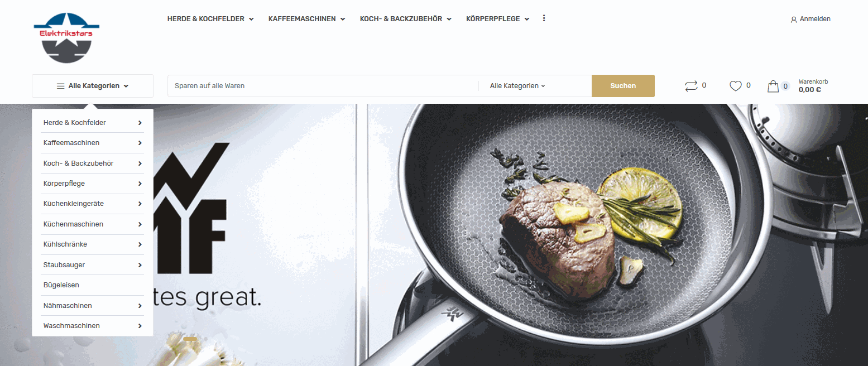
Task: Focus the Sparen auf alle Waren search field
Action: pos(323,86)
